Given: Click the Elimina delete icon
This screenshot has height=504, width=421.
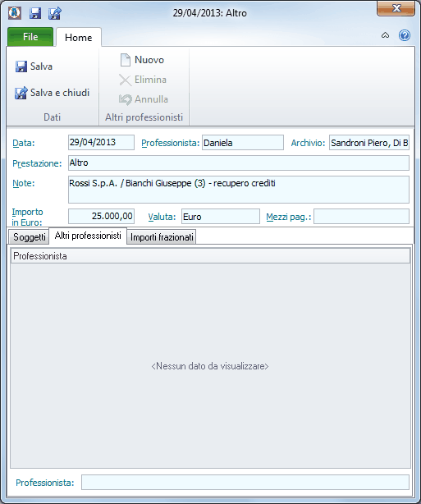Looking at the screenshot, I should 125,80.
